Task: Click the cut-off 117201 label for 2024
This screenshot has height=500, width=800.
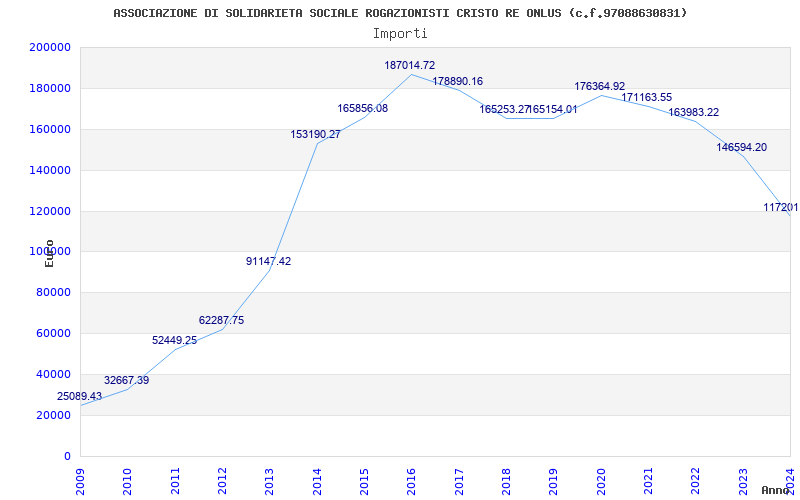Action: tap(781, 207)
